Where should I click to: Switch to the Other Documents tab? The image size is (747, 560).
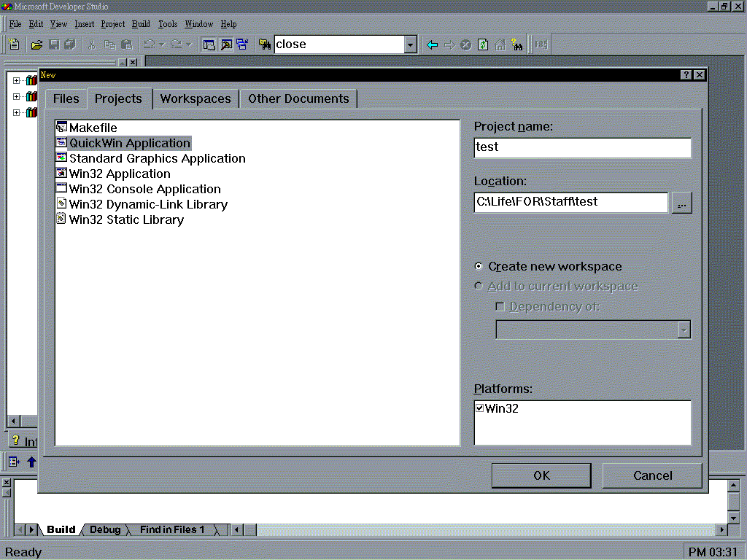point(298,99)
